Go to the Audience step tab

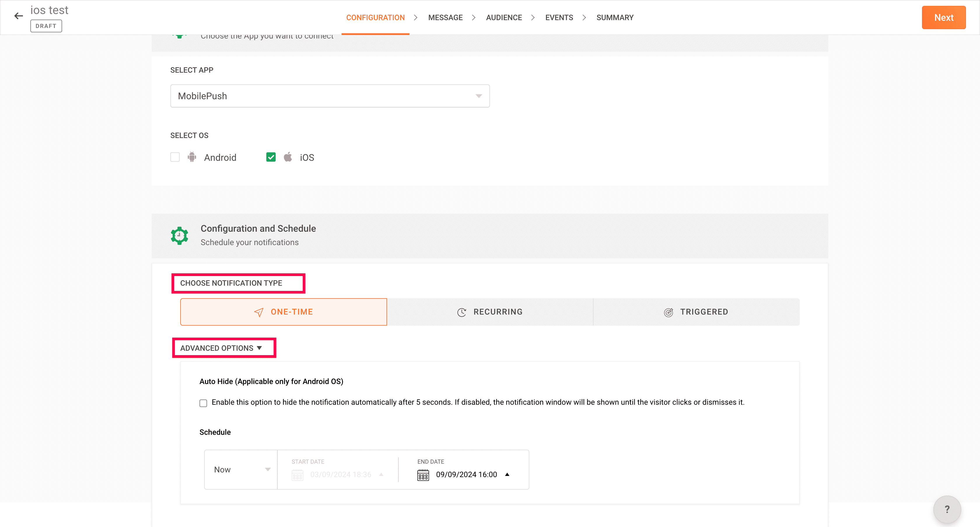504,18
